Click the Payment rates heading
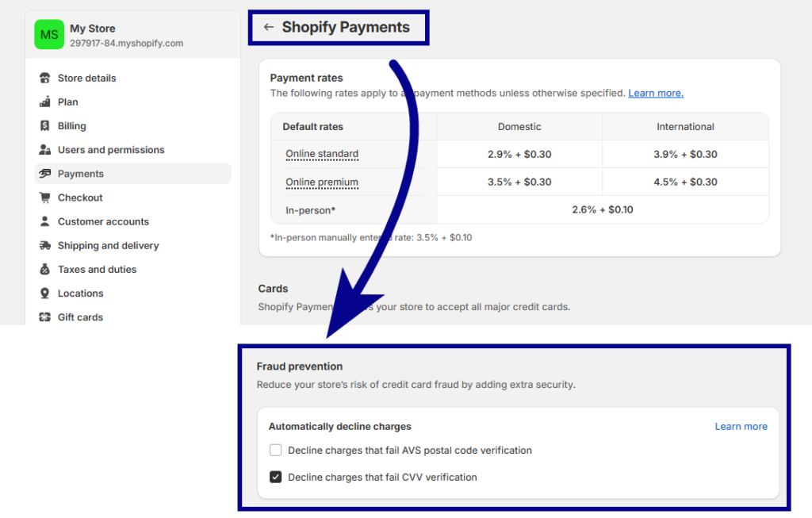 click(307, 78)
